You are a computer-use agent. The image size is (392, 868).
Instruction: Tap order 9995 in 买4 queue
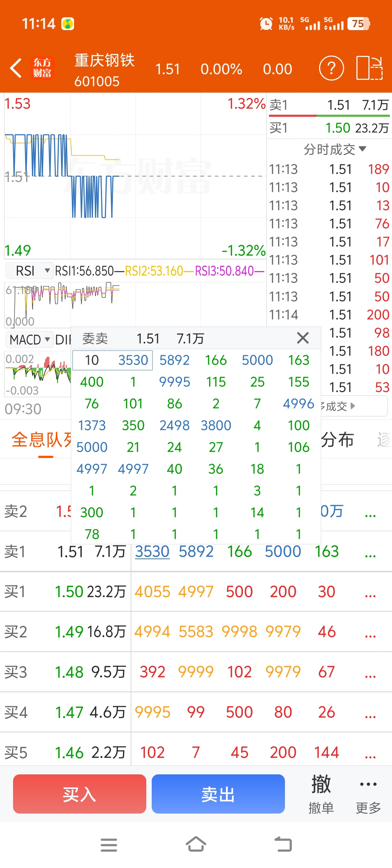click(x=152, y=712)
